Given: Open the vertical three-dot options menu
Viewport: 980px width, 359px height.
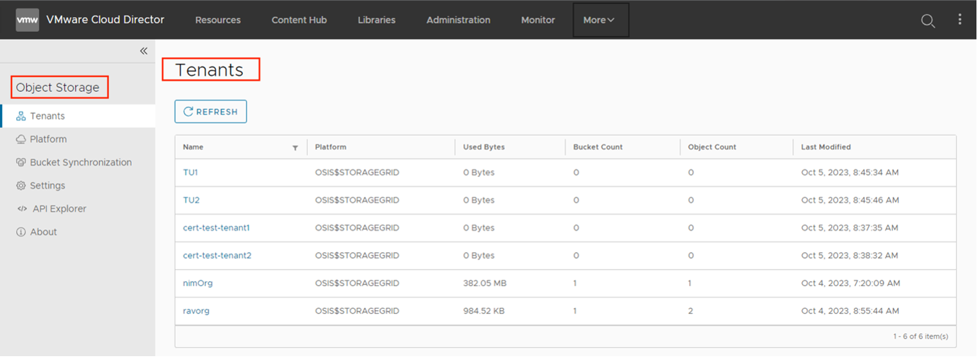Looking at the screenshot, I should pyautogui.click(x=960, y=20).
